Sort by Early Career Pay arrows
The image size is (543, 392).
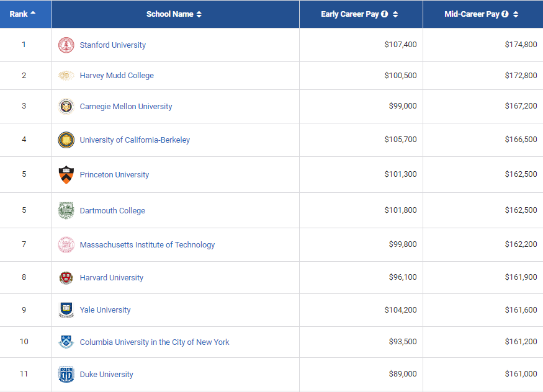[x=395, y=14]
